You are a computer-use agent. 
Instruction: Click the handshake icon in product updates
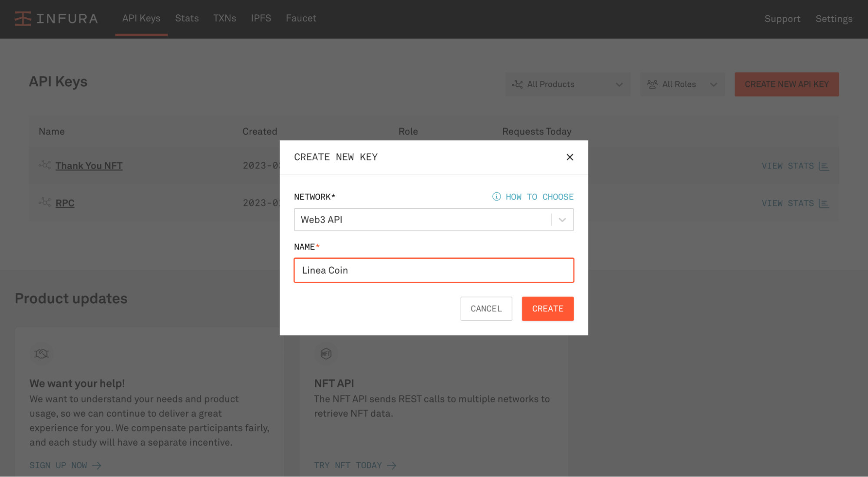coord(42,354)
